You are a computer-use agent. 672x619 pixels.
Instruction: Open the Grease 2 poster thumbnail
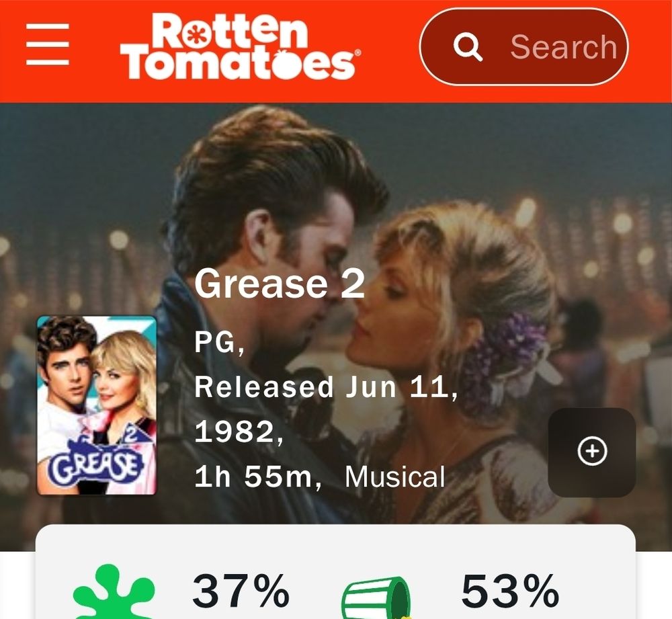coord(97,405)
